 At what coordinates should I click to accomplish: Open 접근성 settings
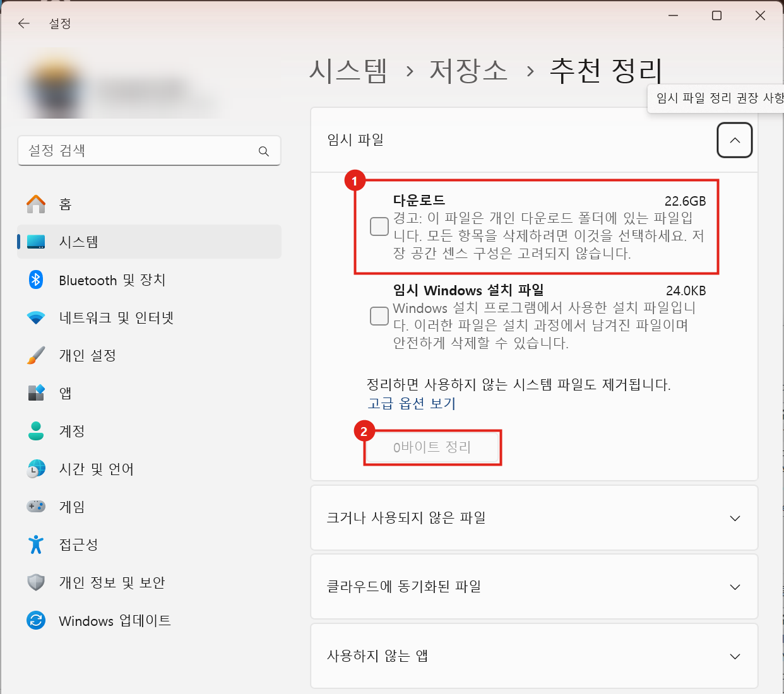pyautogui.click(x=149, y=544)
